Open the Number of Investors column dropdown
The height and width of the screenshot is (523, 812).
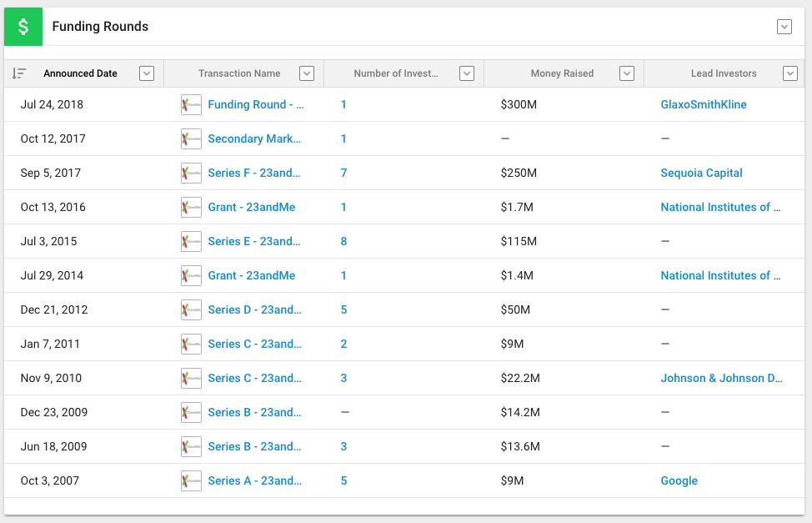tap(467, 73)
